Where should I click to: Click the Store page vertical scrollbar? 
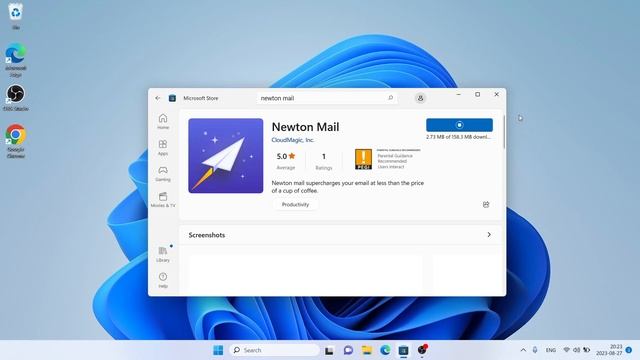click(x=504, y=132)
